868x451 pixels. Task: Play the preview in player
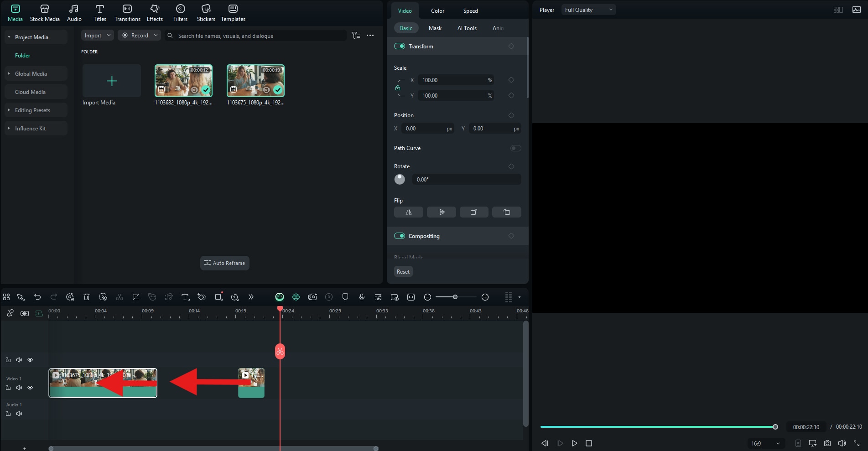[575, 443]
